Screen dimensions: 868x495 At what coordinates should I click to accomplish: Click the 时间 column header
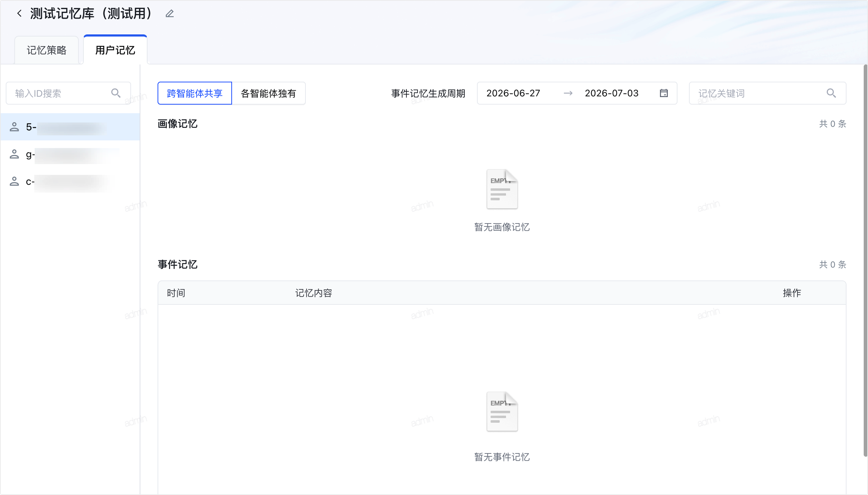(x=176, y=293)
